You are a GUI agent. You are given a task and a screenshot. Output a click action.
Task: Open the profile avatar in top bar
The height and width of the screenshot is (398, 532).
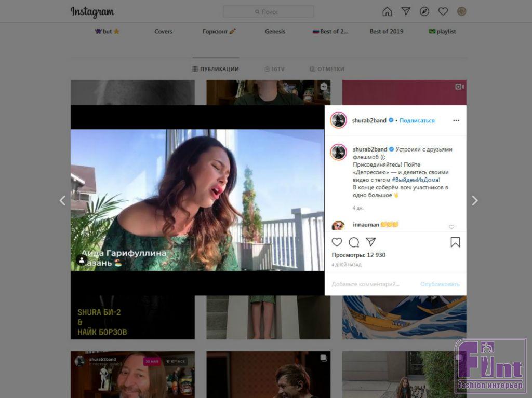(x=461, y=11)
